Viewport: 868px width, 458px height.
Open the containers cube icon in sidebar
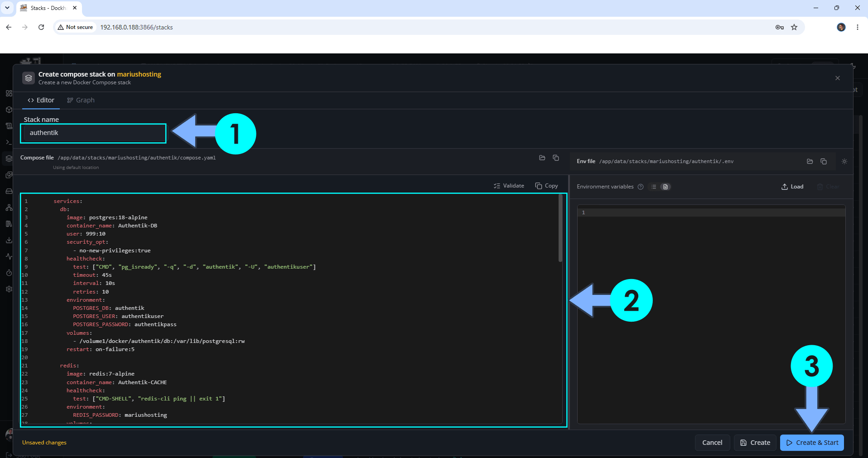coord(9,110)
